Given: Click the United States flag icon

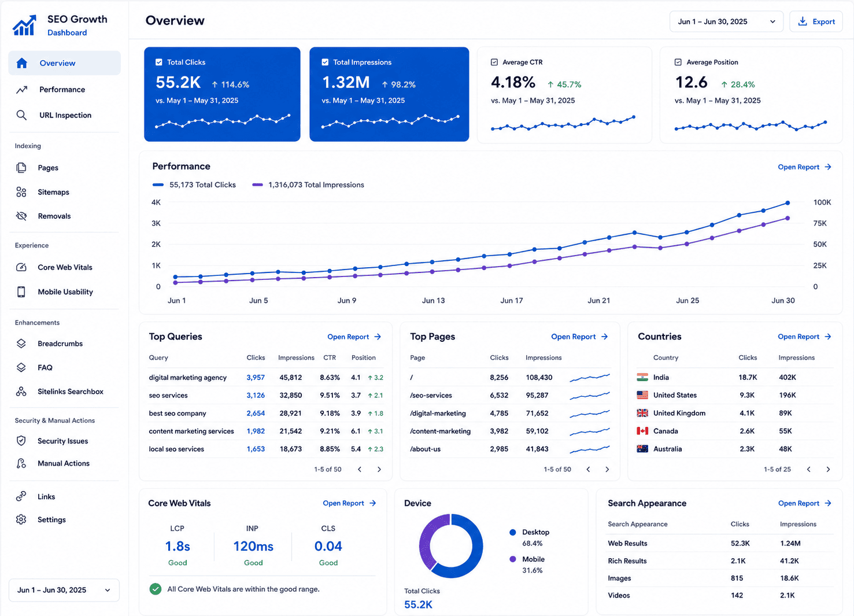Looking at the screenshot, I should 642,395.
